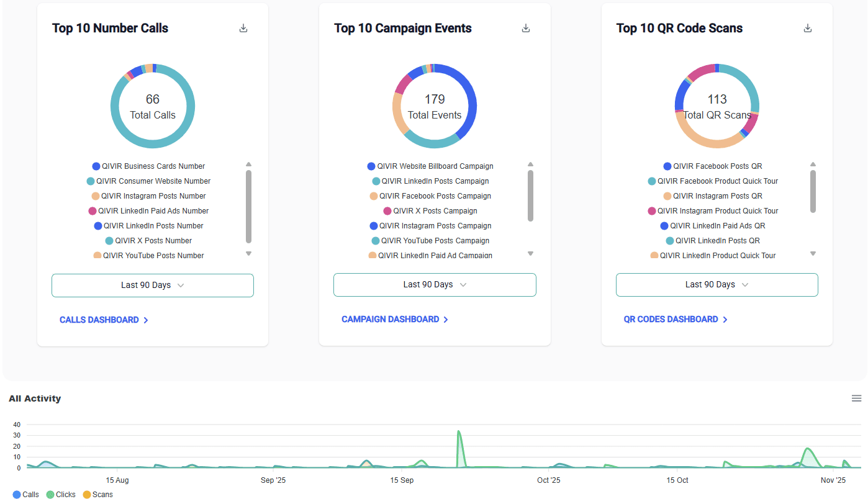Toggle QIVIR Website Billboard Campaign legend item
The height and width of the screenshot is (499, 868).
pyautogui.click(x=430, y=166)
